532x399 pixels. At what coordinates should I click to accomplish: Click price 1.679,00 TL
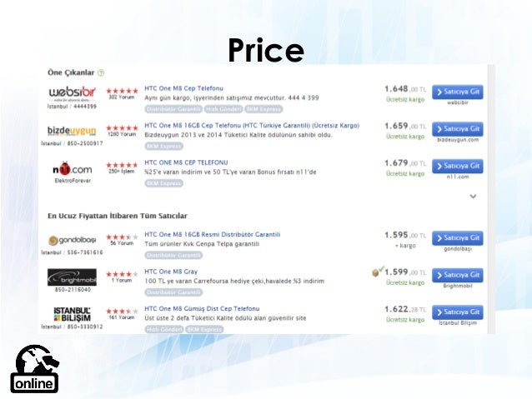coord(405,163)
